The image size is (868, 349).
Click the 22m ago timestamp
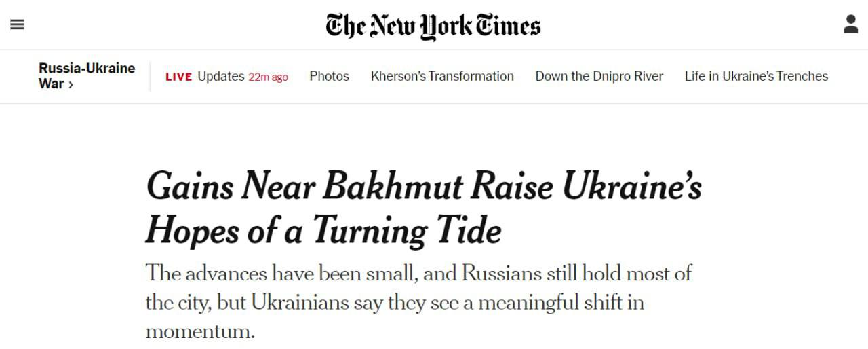[x=268, y=77]
